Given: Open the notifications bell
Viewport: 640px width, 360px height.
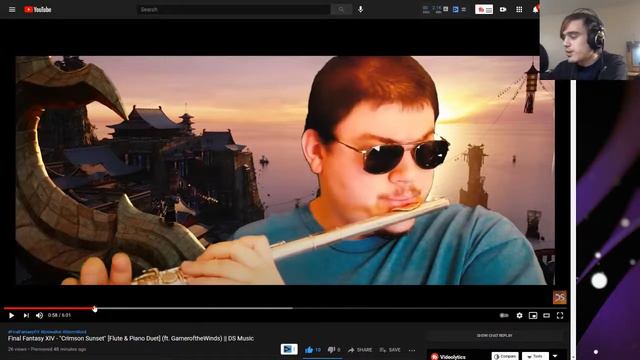Looking at the screenshot, I should point(535,9).
